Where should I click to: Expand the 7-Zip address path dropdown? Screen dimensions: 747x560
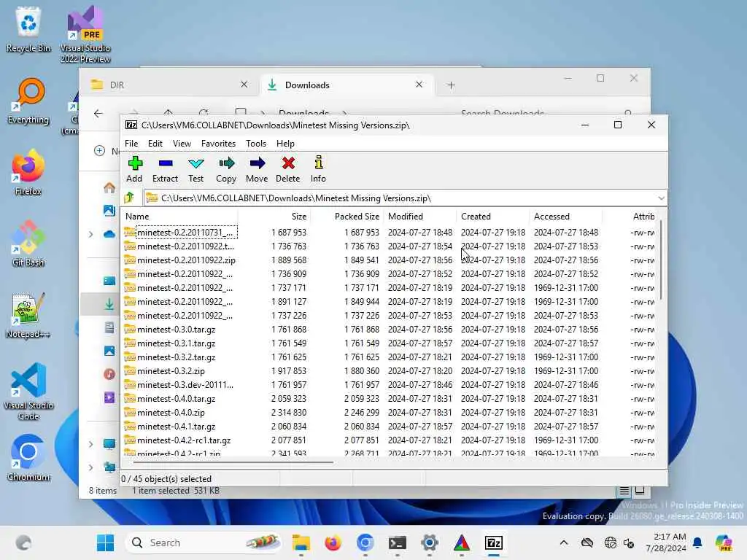661,198
